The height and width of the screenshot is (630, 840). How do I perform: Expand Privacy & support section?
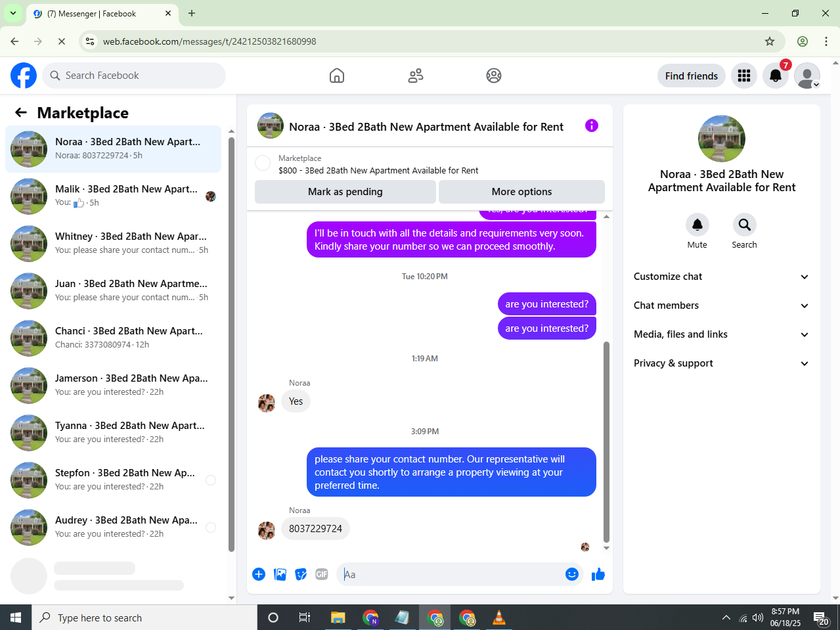coord(721,363)
